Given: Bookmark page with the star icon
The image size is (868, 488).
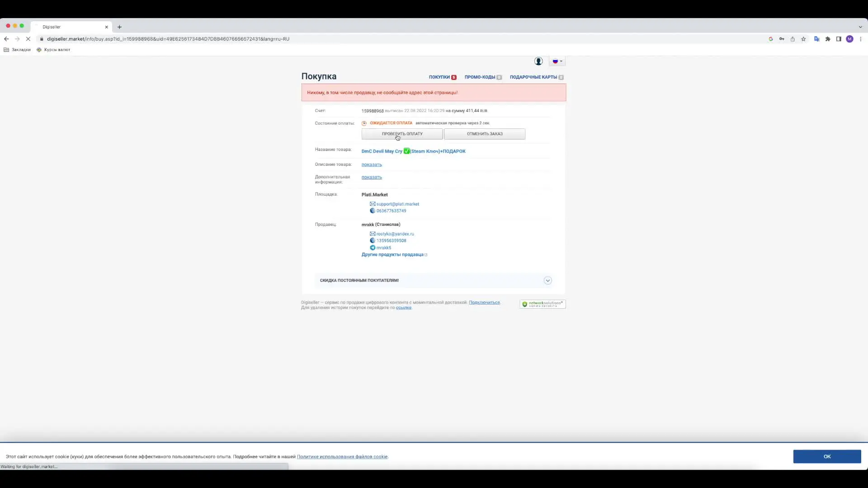Looking at the screenshot, I should [803, 39].
